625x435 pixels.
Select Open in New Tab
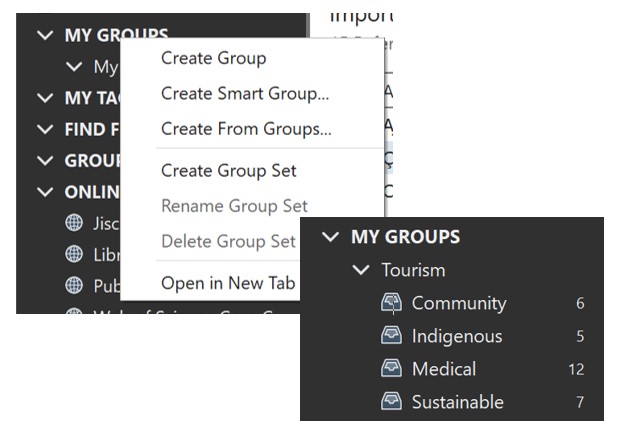(228, 283)
